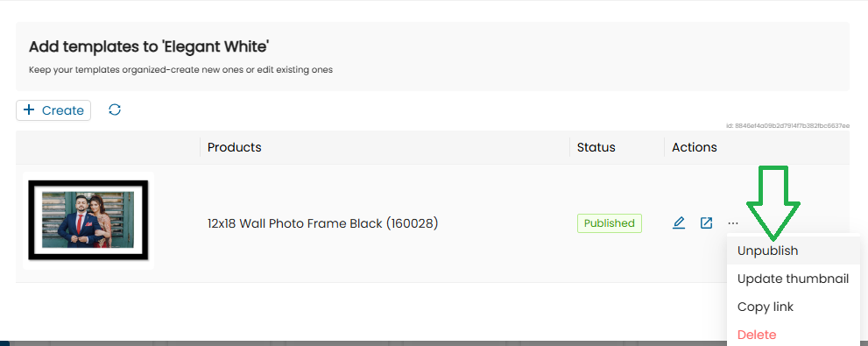Click the empty thumbnail column header

pos(108,147)
